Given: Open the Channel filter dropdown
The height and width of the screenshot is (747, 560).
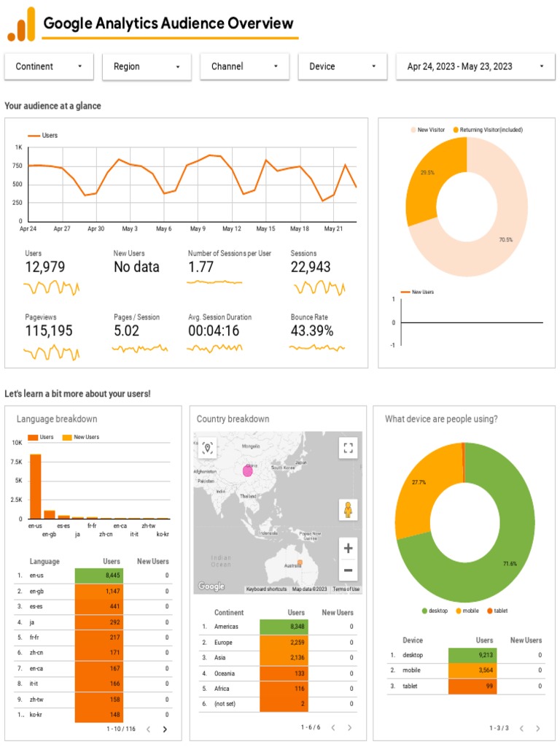Looking at the screenshot, I should [245, 66].
